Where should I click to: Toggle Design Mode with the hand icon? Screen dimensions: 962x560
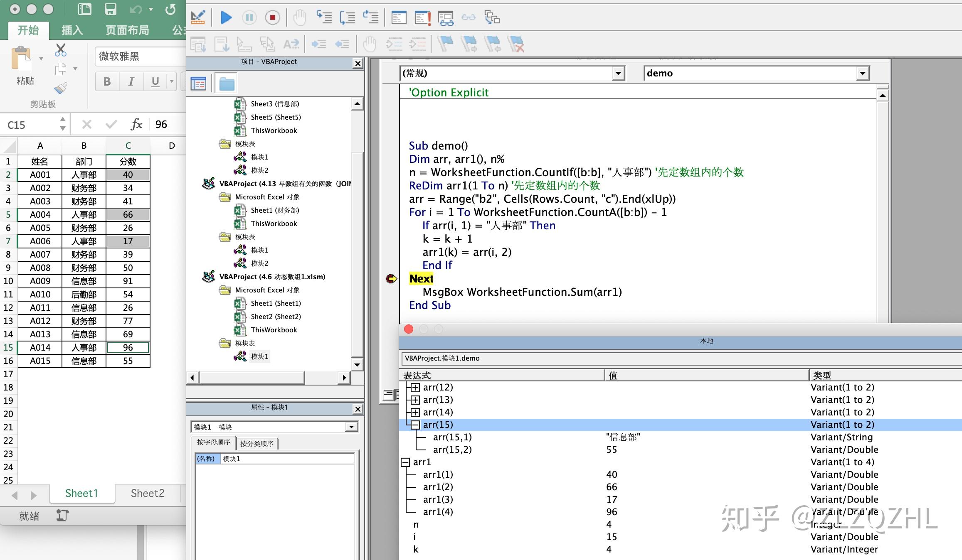(x=299, y=17)
